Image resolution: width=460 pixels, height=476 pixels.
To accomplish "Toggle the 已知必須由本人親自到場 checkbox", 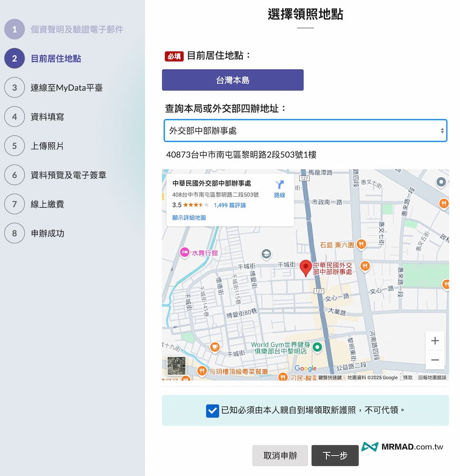I will (x=213, y=411).
